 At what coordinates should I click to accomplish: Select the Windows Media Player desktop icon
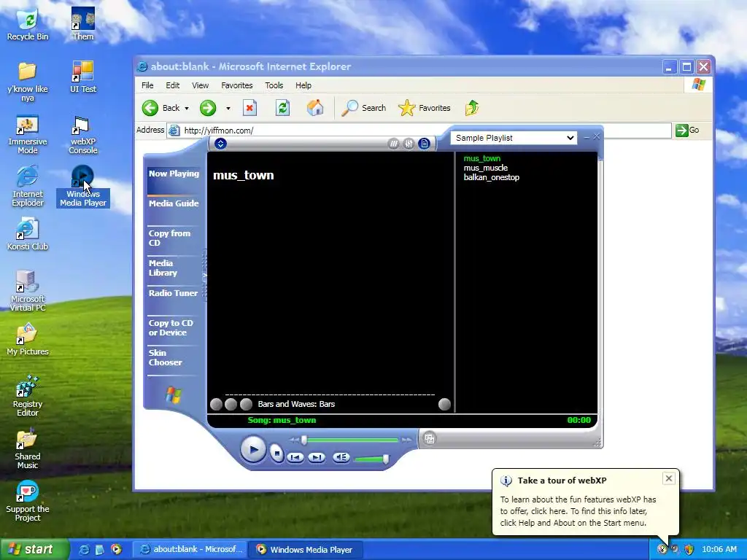83,187
